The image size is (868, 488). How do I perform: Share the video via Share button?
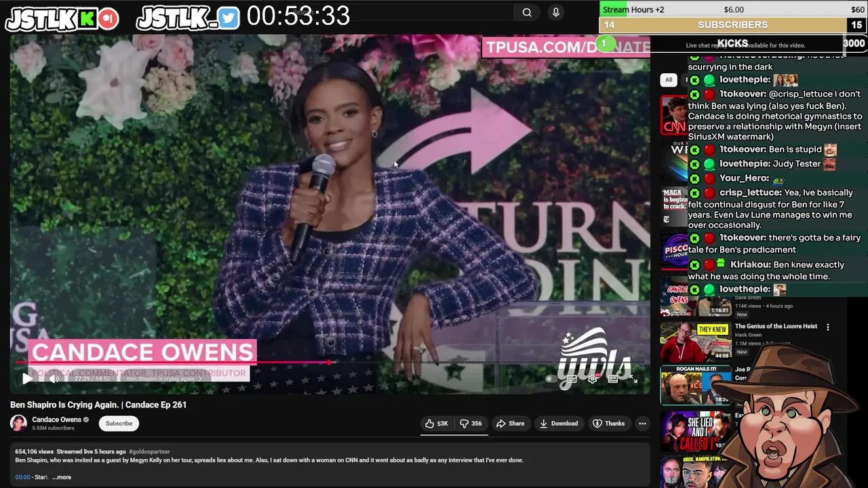(510, 424)
